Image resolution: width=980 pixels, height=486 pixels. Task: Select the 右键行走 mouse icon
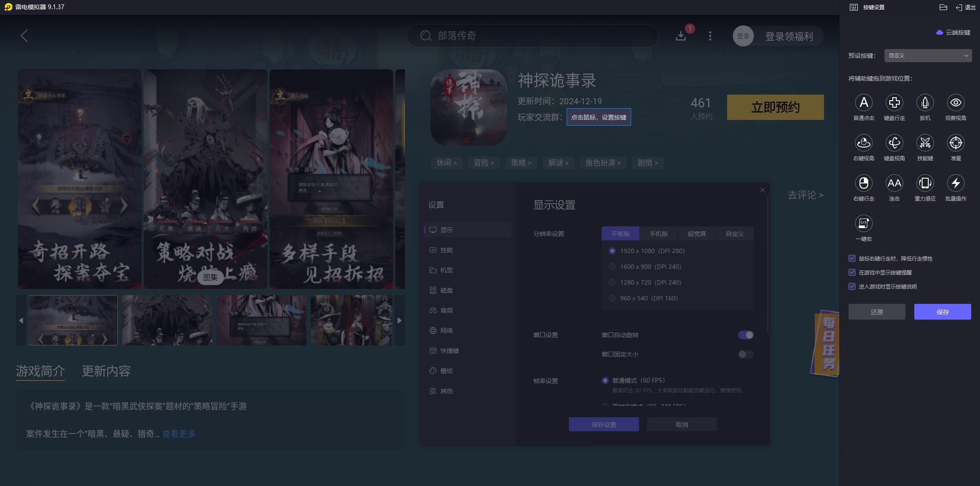click(863, 183)
